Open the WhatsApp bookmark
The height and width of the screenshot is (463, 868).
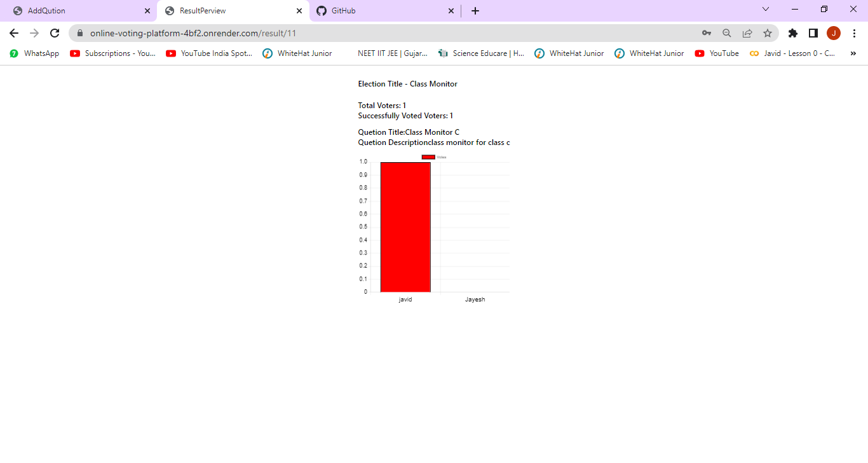pyautogui.click(x=34, y=53)
